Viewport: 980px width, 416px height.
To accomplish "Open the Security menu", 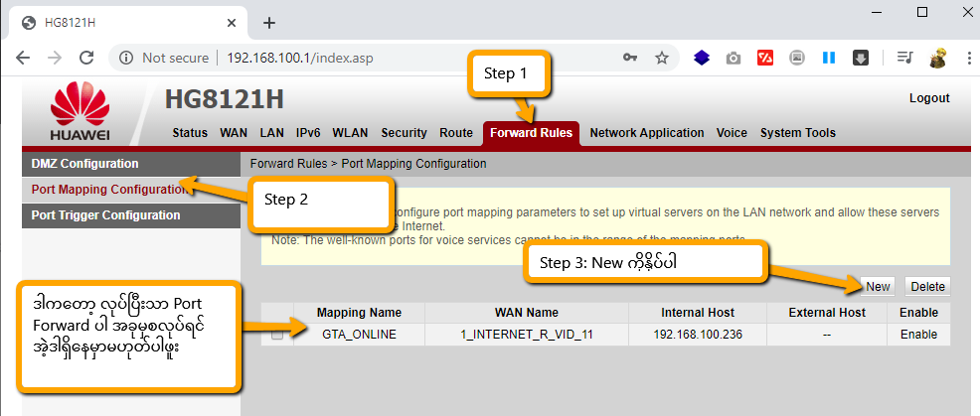I will tap(404, 133).
